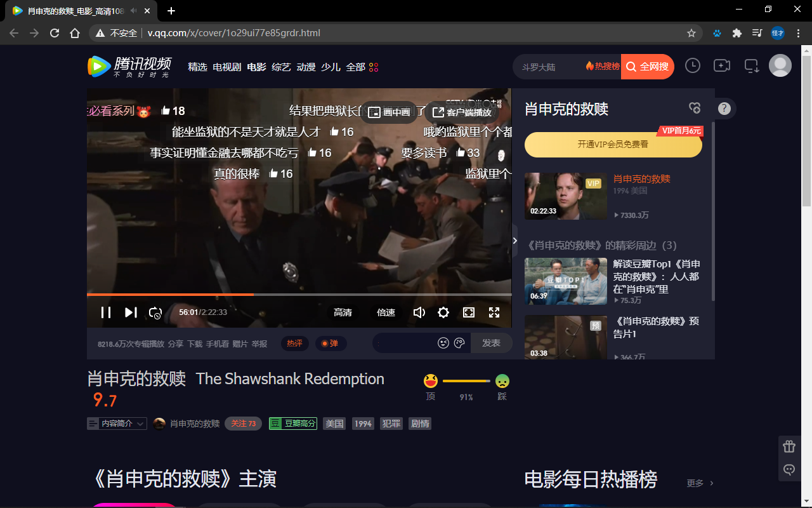The height and width of the screenshot is (508, 812).
Task: Open watch history clock icon
Action: [693, 65]
